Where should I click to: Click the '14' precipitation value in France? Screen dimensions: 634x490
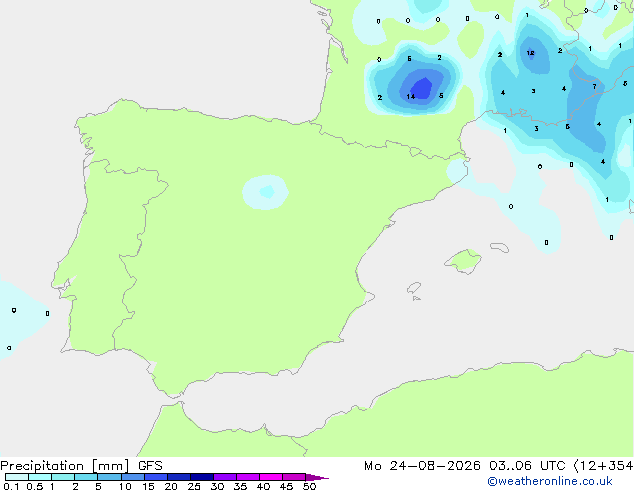coord(410,96)
